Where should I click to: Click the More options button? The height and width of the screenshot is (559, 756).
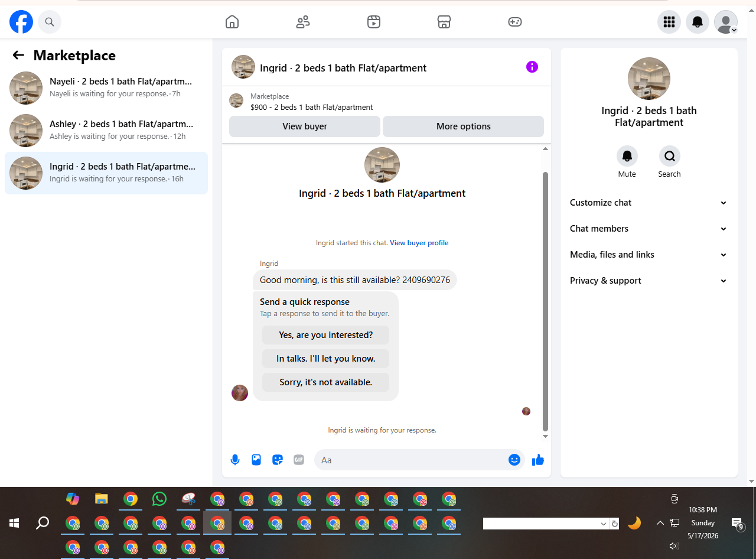tap(464, 126)
